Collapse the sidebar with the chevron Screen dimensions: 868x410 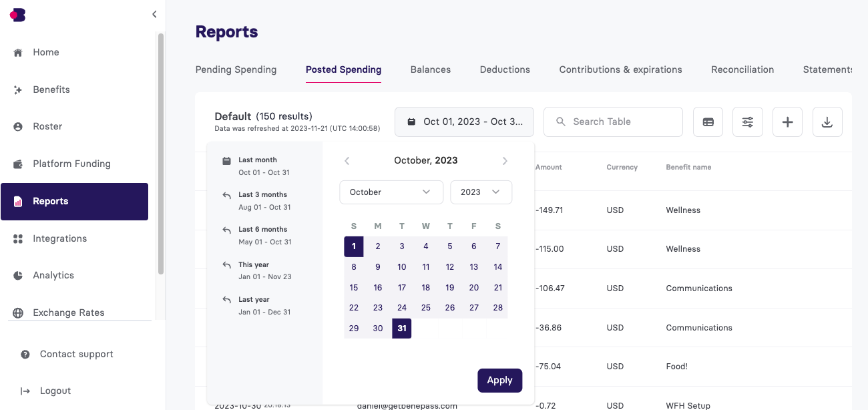[154, 14]
